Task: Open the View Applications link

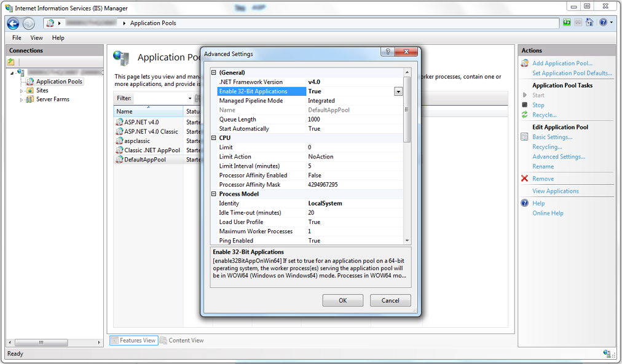Action: [556, 191]
